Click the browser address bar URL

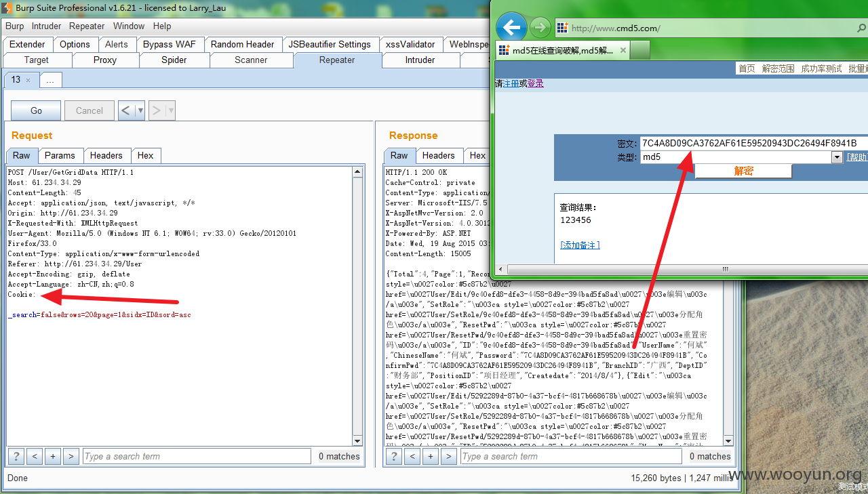(x=616, y=28)
